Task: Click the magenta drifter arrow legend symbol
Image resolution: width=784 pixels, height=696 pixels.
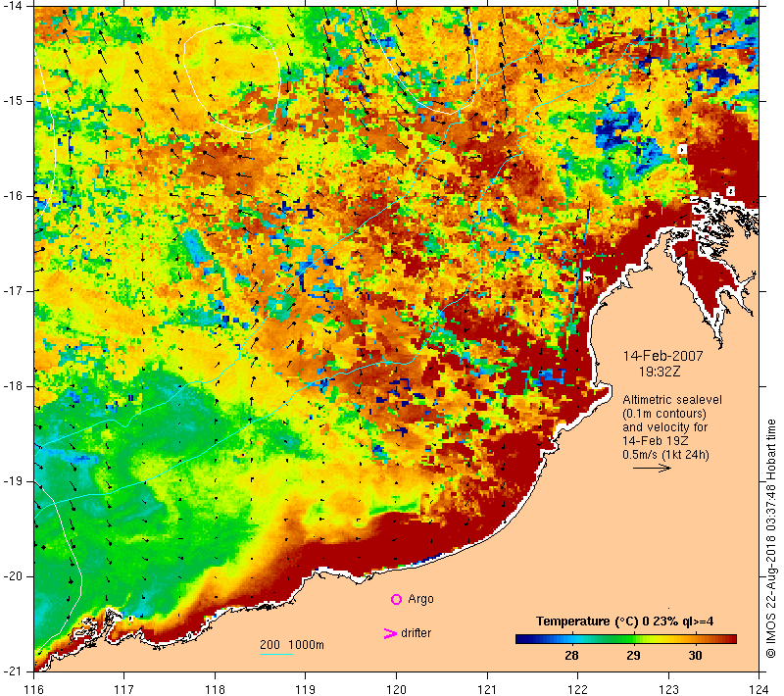Action: (390, 633)
